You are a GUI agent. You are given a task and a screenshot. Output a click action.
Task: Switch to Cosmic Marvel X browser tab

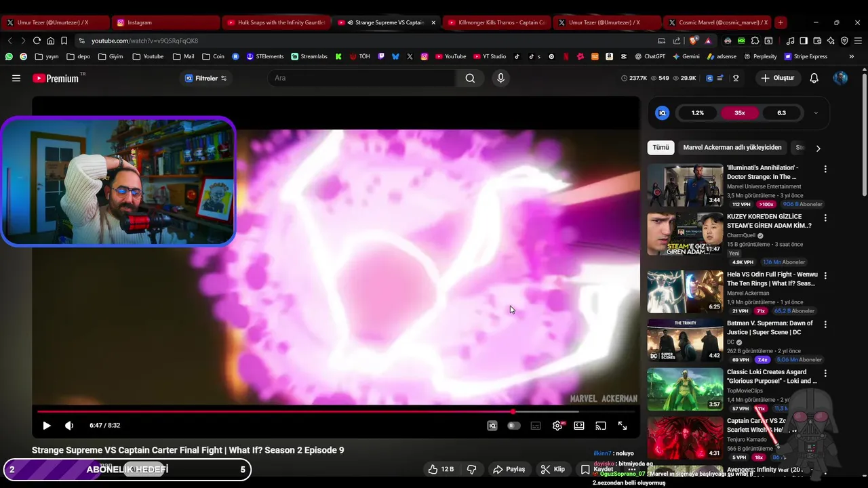click(717, 22)
